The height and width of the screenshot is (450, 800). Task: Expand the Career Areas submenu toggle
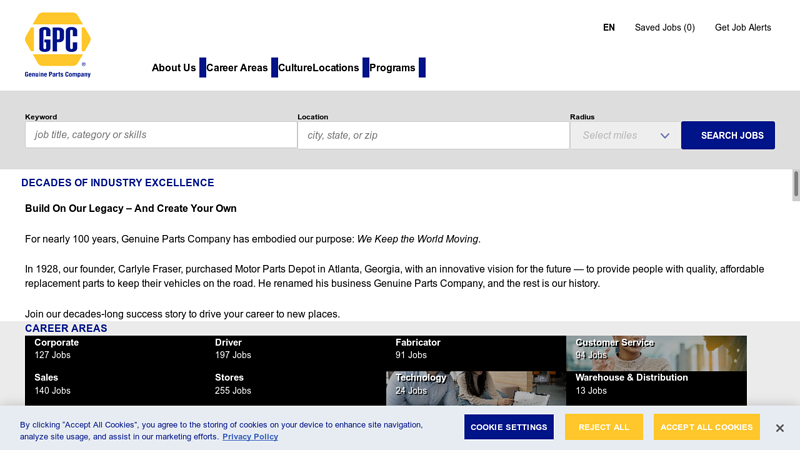[274, 68]
